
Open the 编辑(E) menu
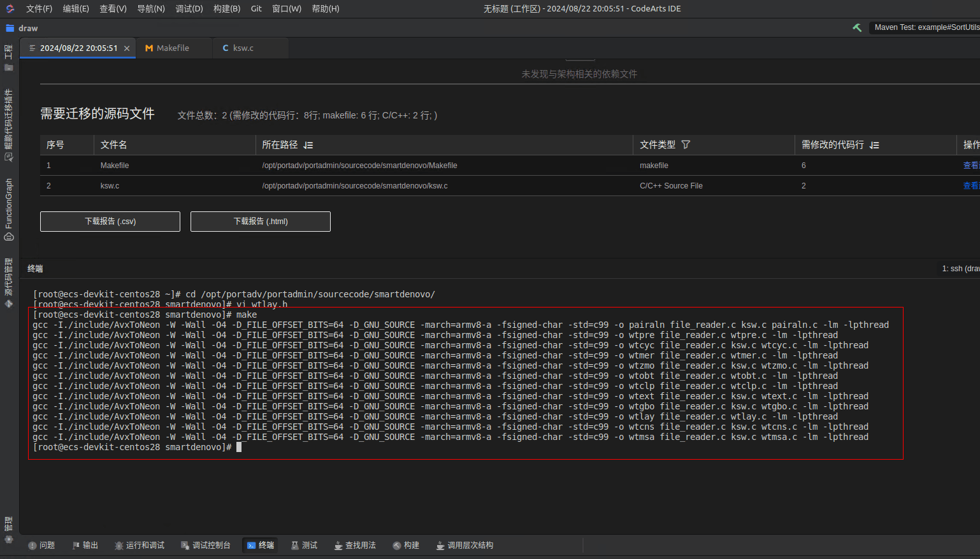(76, 9)
